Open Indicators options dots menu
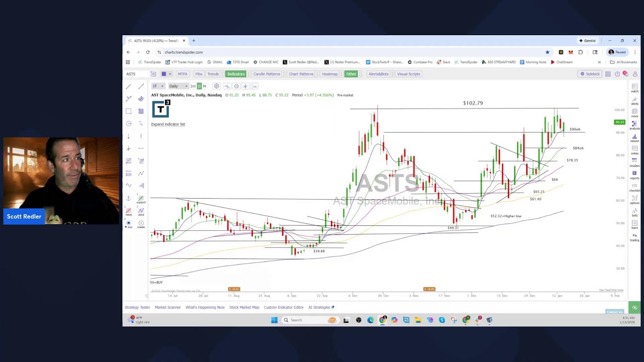This screenshot has width=644, height=362. [x=248, y=74]
